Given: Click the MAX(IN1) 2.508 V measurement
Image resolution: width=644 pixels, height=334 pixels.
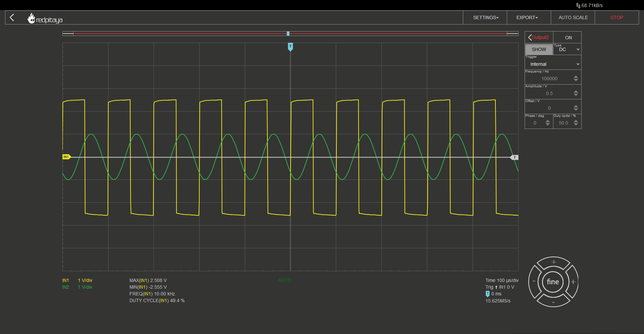Looking at the screenshot, I should click(148, 280).
